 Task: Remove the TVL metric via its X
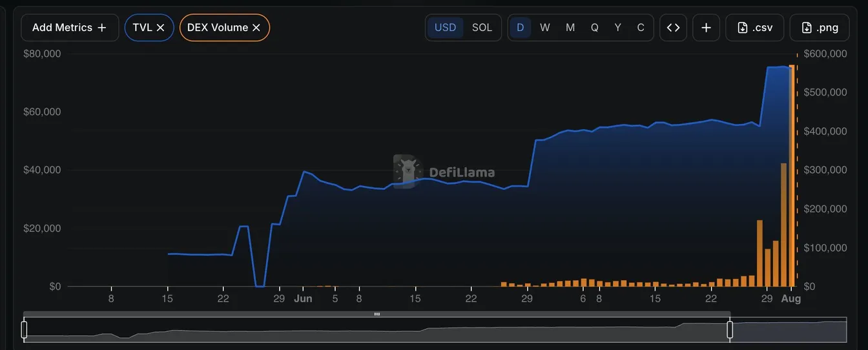[160, 28]
